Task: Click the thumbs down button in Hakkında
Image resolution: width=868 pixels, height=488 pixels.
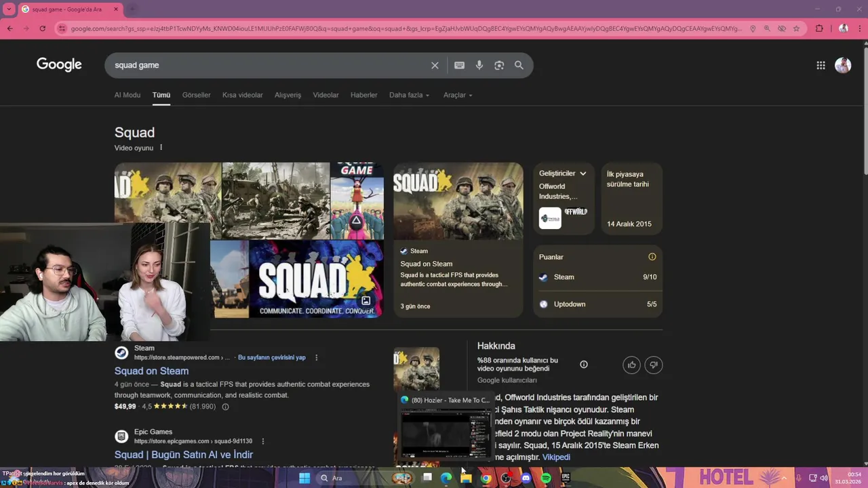Action: click(x=654, y=365)
